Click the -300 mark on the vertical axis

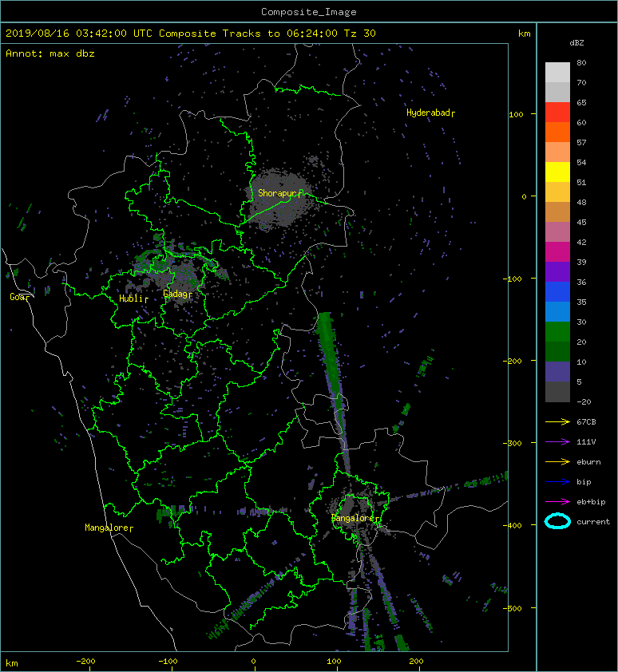click(513, 443)
